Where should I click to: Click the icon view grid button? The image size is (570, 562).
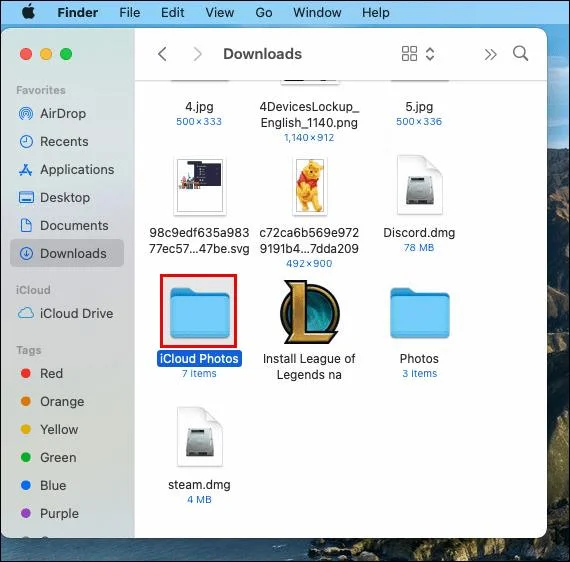pyautogui.click(x=409, y=54)
